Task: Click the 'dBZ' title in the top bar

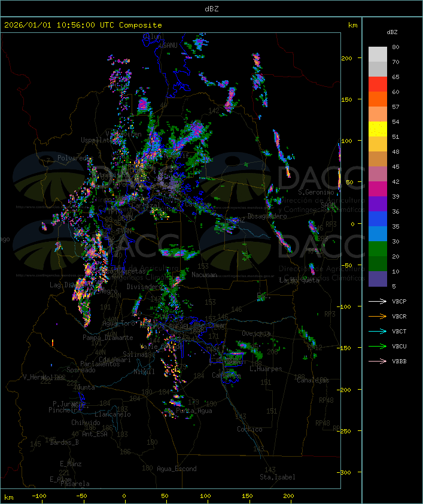Action: (212, 9)
